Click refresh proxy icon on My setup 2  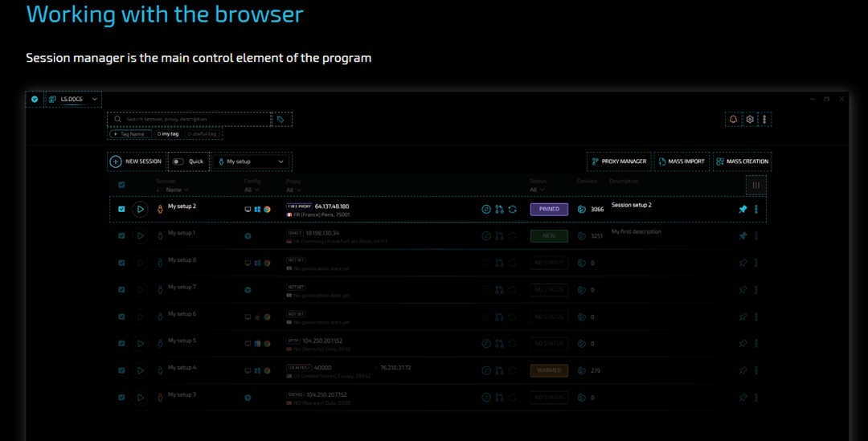pyautogui.click(x=513, y=209)
